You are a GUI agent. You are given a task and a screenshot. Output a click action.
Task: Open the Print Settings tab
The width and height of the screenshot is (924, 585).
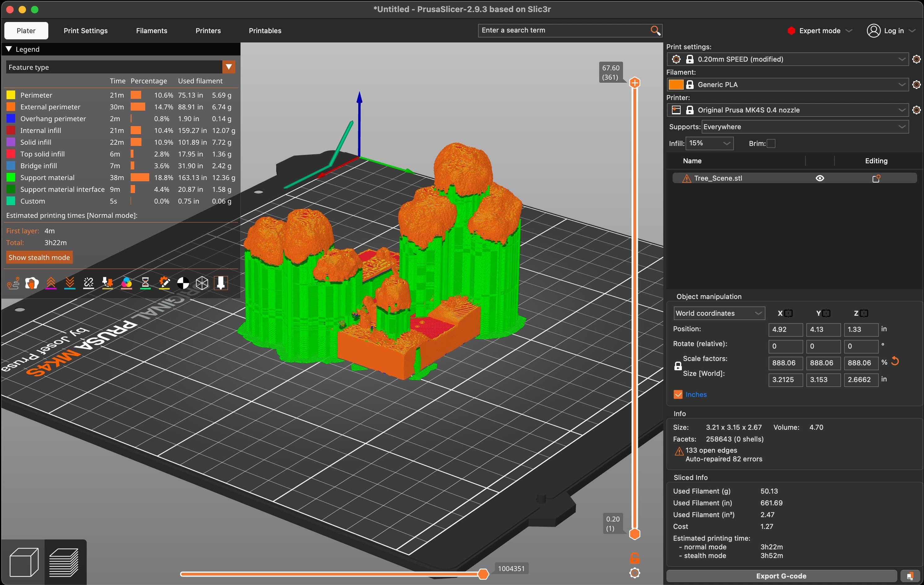(x=85, y=31)
